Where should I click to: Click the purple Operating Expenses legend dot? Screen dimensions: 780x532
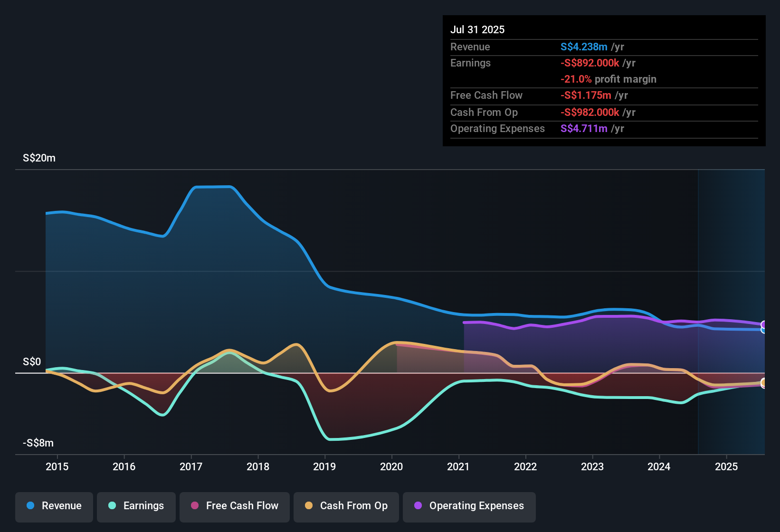click(418, 505)
